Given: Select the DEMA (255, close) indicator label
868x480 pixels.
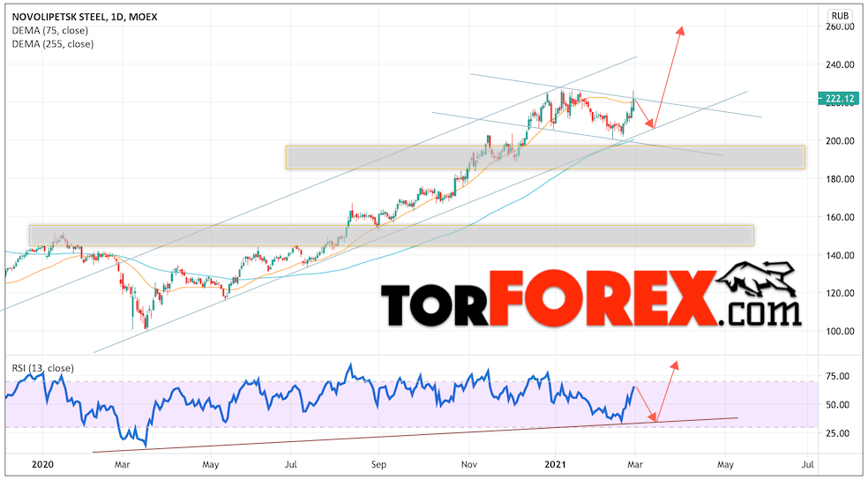Looking at the screenshot, I should pyautogui.click(x=53, y=44).
